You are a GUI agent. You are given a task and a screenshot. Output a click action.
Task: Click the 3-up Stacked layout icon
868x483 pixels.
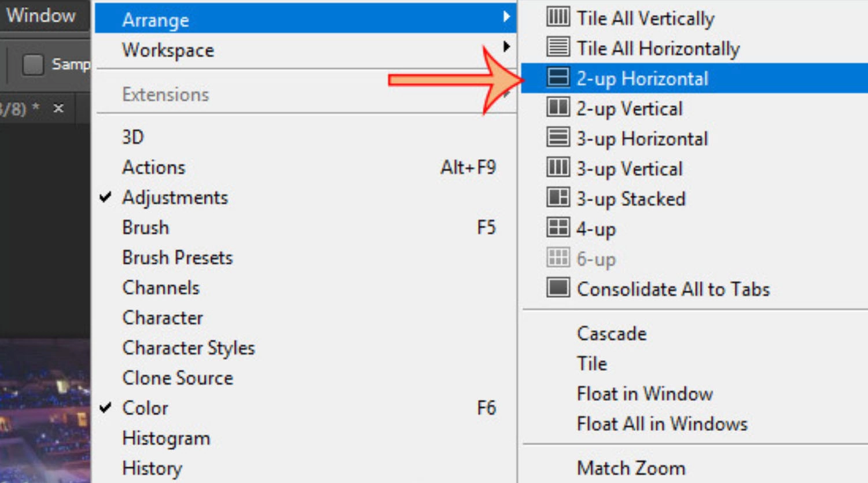(558, 197)
